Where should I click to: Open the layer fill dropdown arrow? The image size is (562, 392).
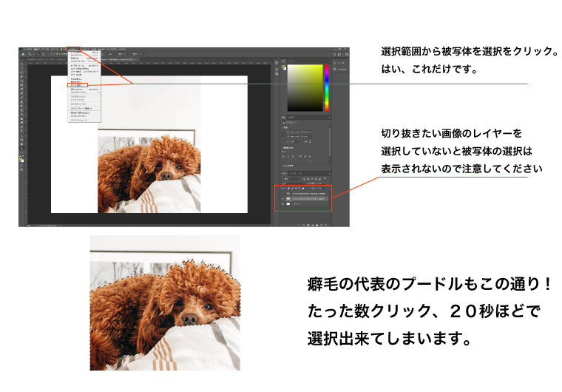point(325,189)
